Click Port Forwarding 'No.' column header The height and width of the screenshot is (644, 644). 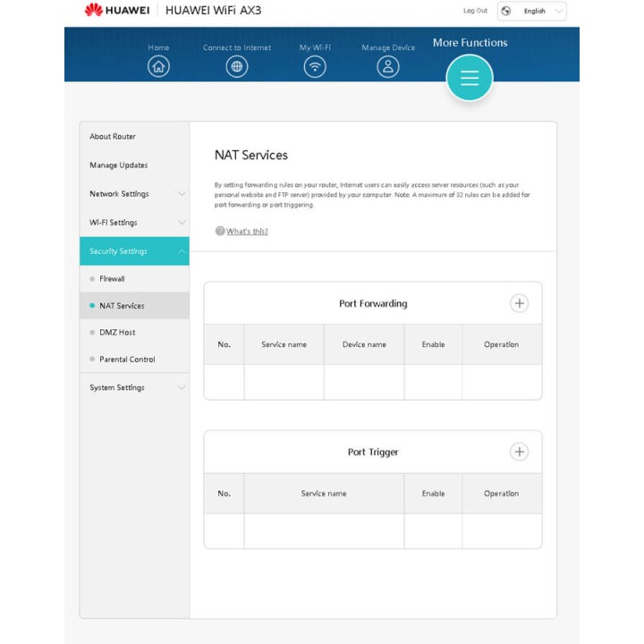pos(225,344)
